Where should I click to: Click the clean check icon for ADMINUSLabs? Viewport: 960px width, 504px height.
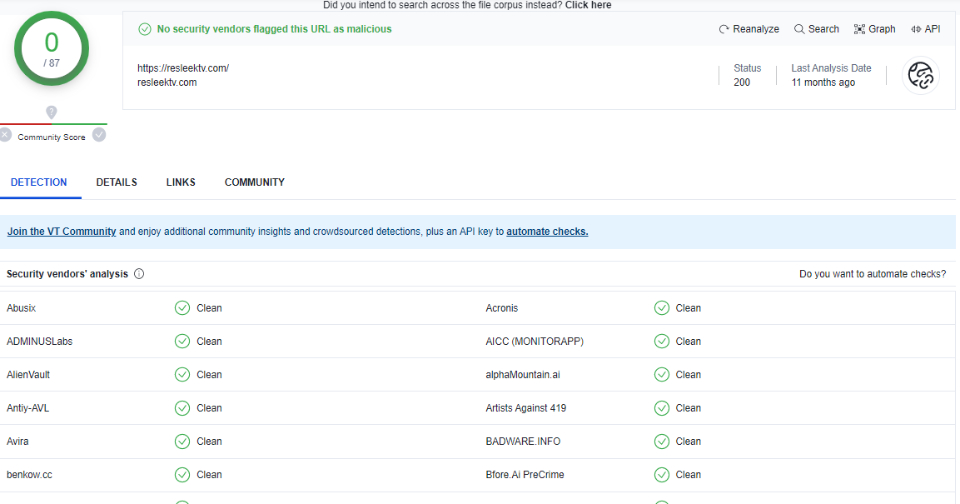pos(182,341)
